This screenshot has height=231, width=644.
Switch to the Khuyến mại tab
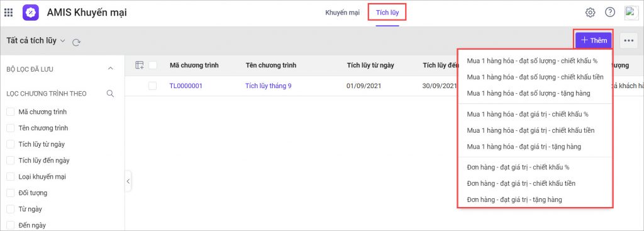[x=343, y=13]
